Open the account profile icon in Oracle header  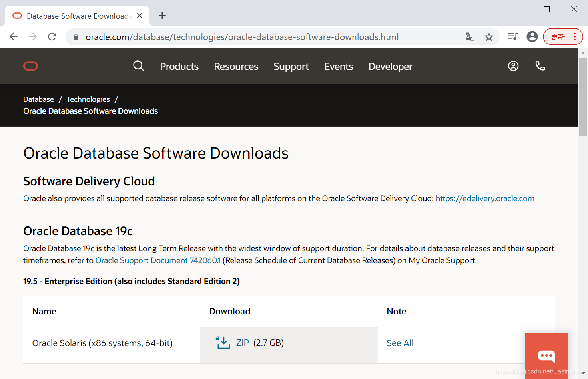(513, 66)
